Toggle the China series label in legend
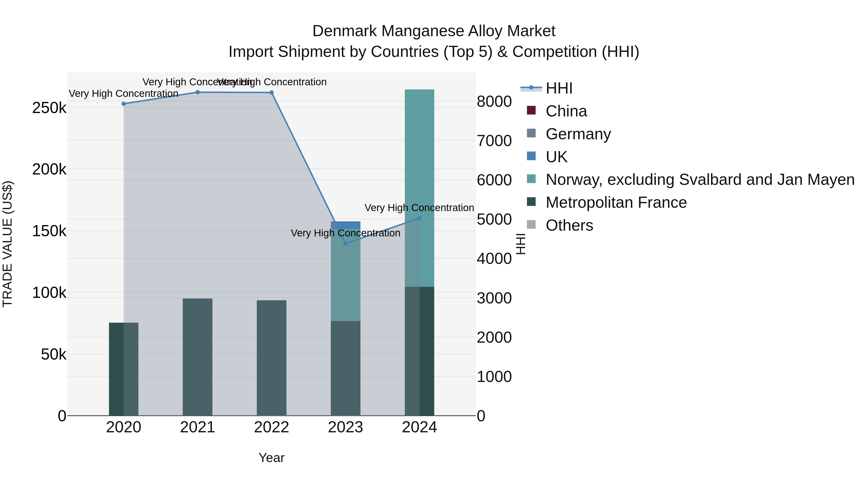Viewport: 868px width, 488px height. [566, 111]
